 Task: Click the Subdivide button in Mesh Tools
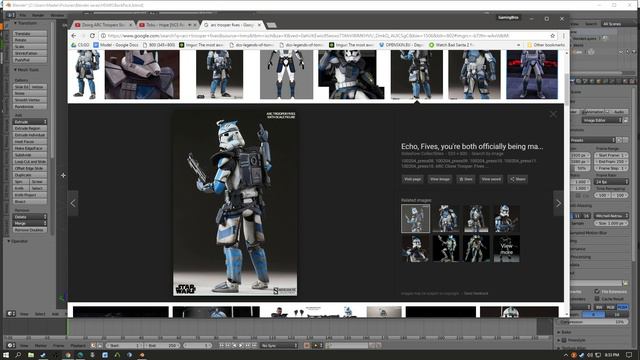click(x=30, y=155)
